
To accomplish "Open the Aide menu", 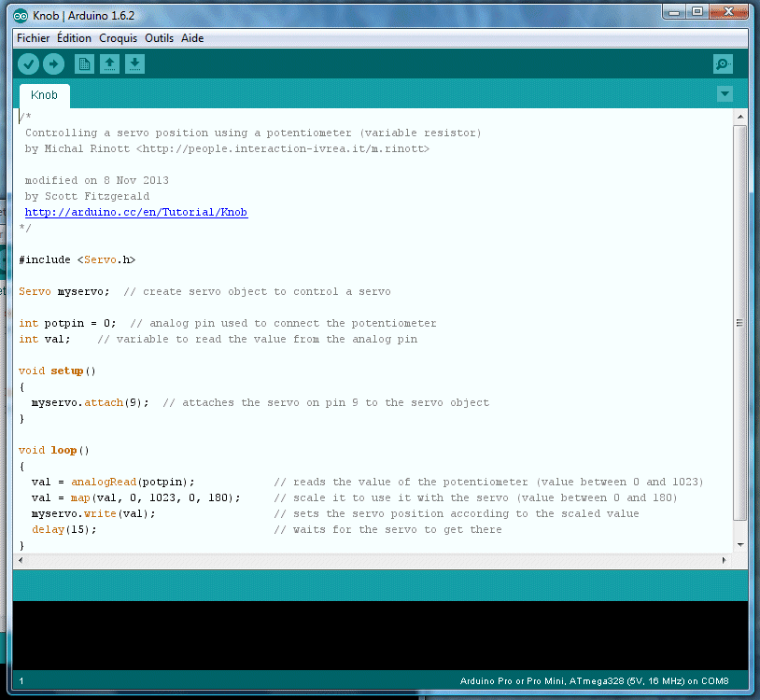I will point(192,38).
